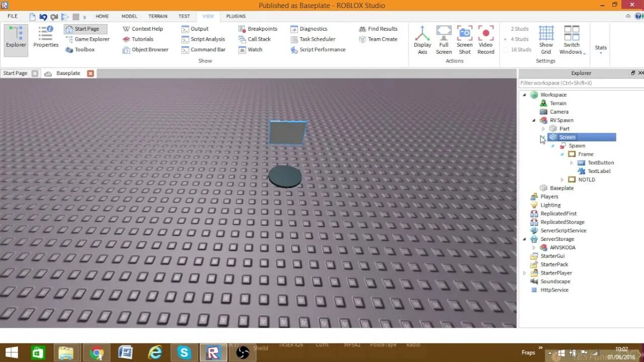The height and width of the screenshot is (362, 644).
Task: Open the Windows Start menu
Action: click(x=12, y=352)
